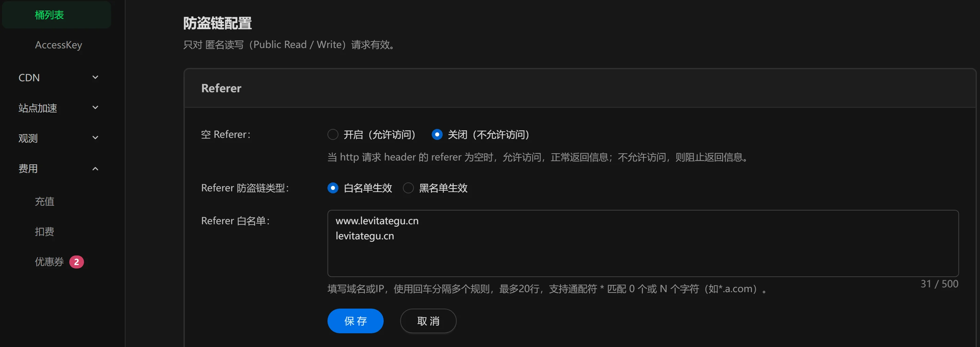The image size is (980, 347).
Task: Click the 31 / 500 character counter
Action: pos(939,284)
